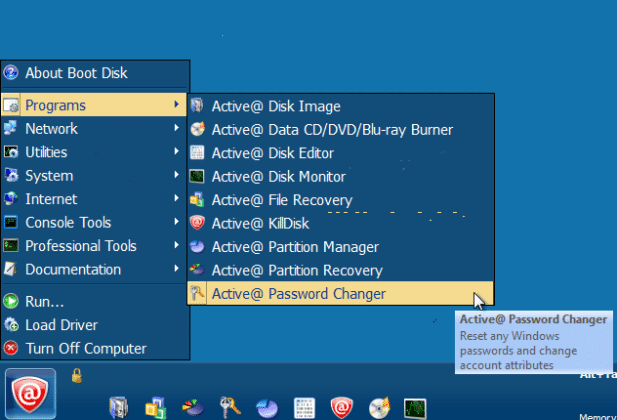Image resolution: width=617 pixels, height=420 pixels.
Task: Open Active@ Disk Editor from Programs submenu
Action: point(340,153)
